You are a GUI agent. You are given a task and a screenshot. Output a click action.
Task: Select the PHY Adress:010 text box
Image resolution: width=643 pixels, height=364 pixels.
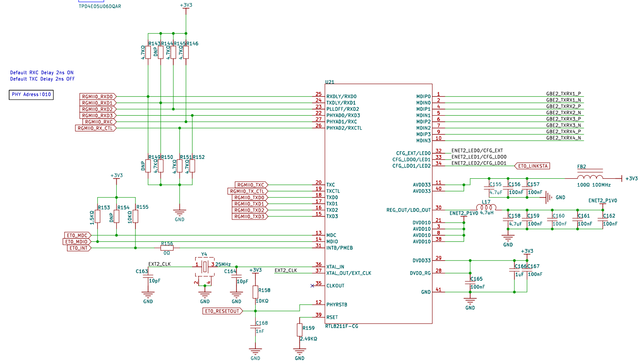click(x=31, y=95)
